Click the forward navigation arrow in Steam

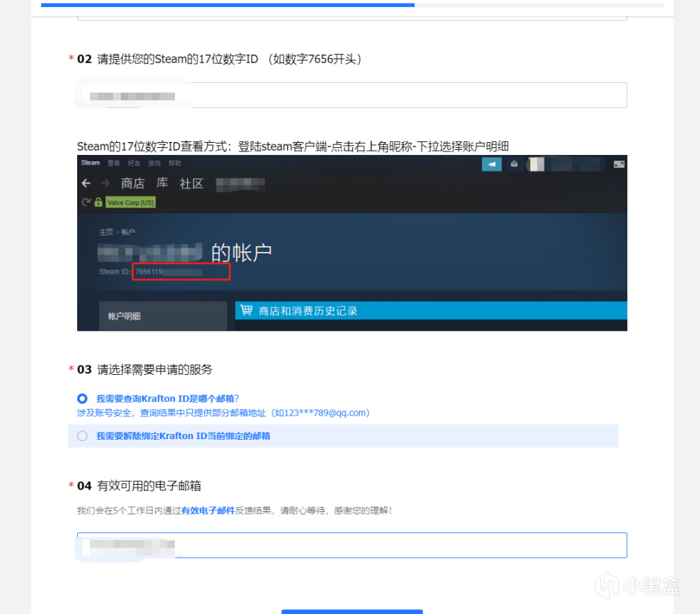106,183
